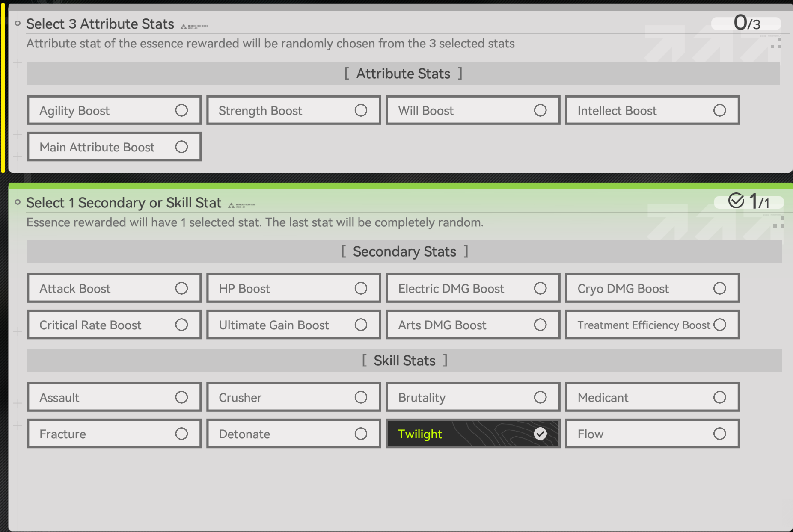Toggle Intellect Boost attribute stat
Image resolution: width=793 pixels, height=532 pixels.
pos(652,110)
